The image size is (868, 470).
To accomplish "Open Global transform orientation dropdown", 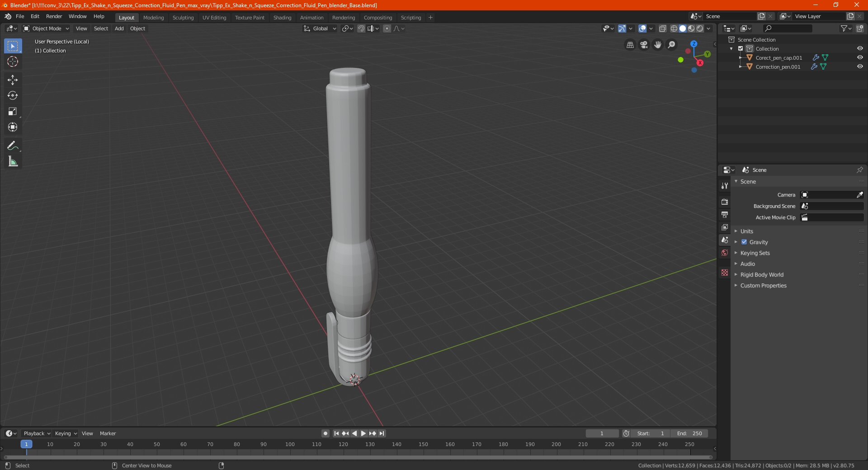I will [320, 28].
